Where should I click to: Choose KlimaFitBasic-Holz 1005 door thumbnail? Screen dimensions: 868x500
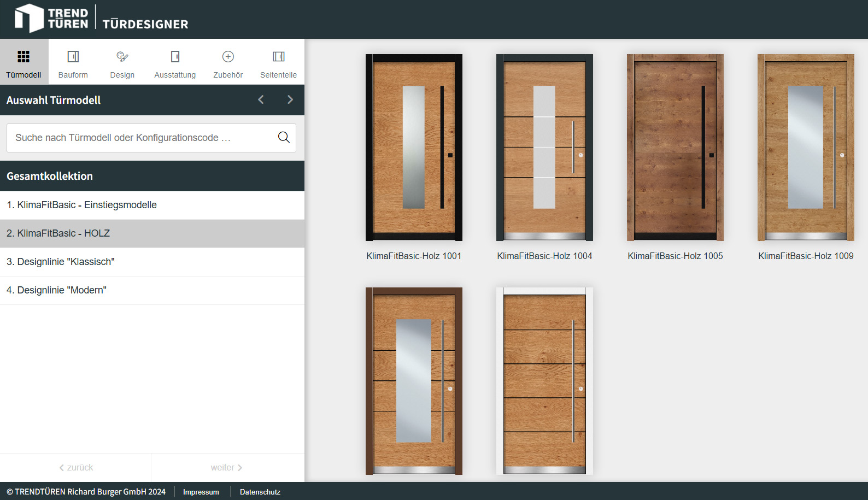coord(675,148)
